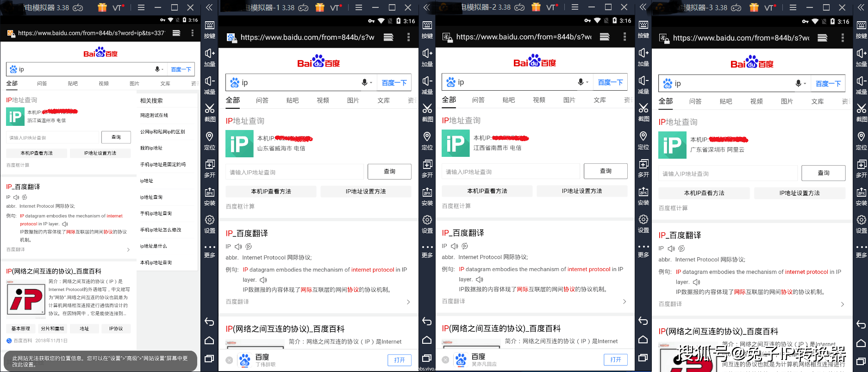Focus IP address query field in 模拟器-2
The image size is (868, 372).
pos(511,172)
